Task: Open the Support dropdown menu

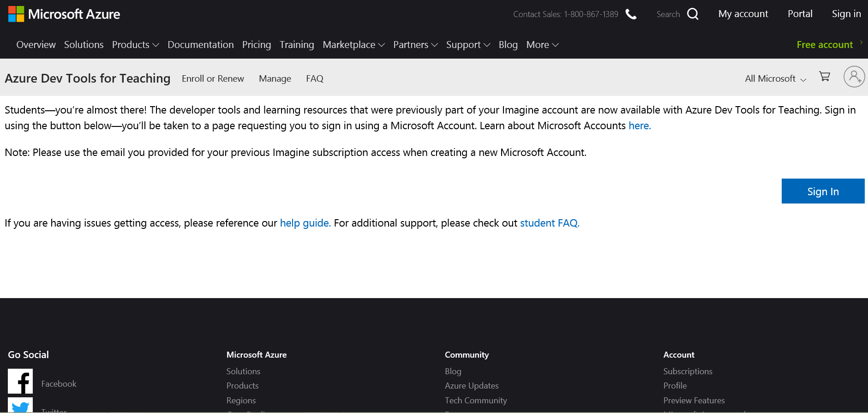Action: (x=468, y=45)
